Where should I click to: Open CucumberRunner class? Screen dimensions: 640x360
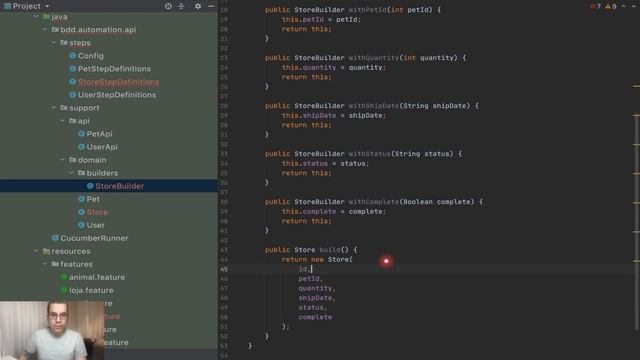(x=94, y=238)
